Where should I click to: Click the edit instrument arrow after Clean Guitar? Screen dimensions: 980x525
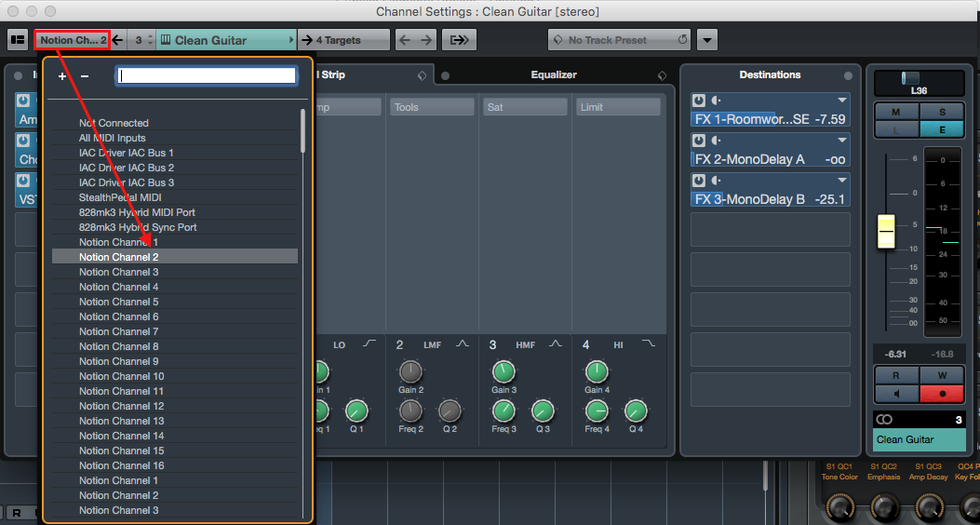290,40
